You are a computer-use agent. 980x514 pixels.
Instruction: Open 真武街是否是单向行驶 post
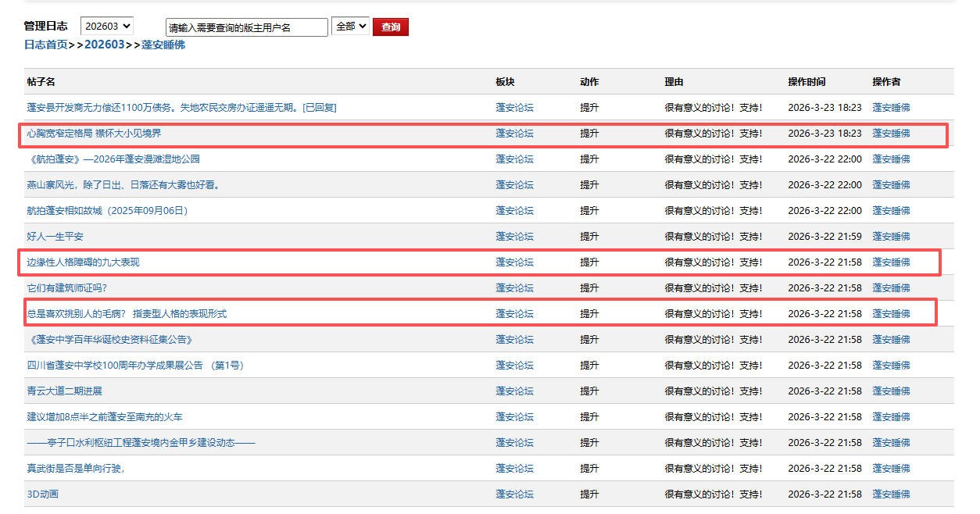76,469
